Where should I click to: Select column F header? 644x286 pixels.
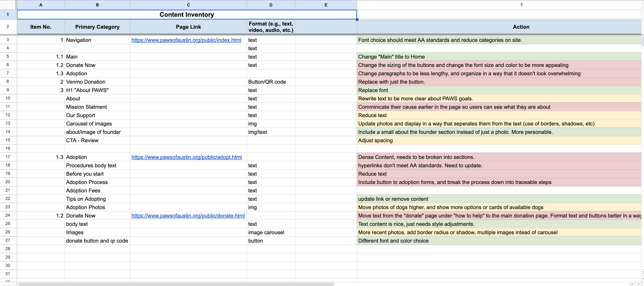(x=522, y=5)
